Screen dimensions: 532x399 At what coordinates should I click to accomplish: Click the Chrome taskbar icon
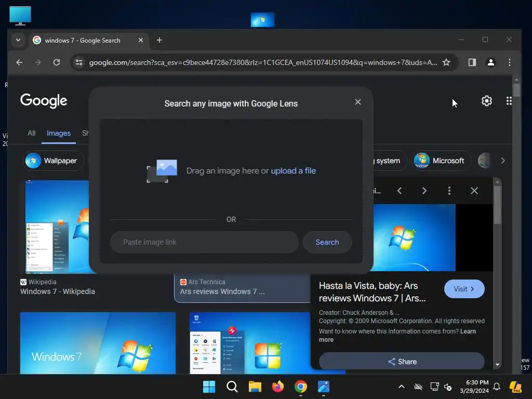click(301, 387)
